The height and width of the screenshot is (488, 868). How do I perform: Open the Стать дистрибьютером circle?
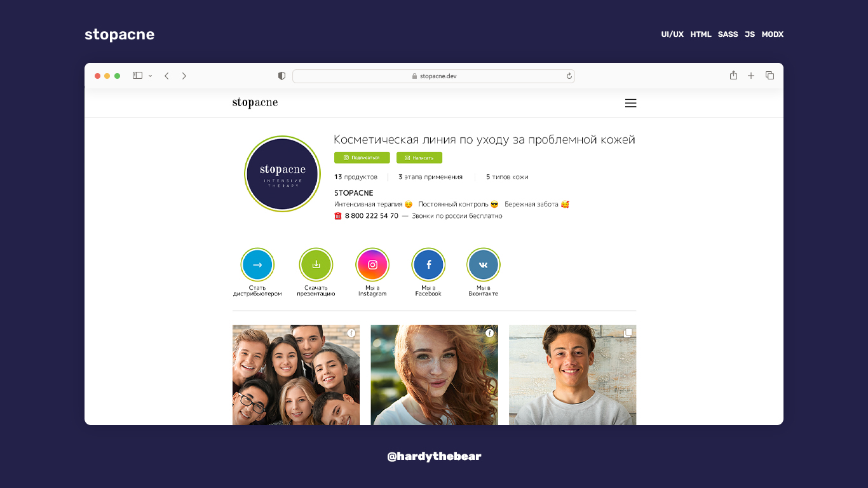(x=257, y=265)
